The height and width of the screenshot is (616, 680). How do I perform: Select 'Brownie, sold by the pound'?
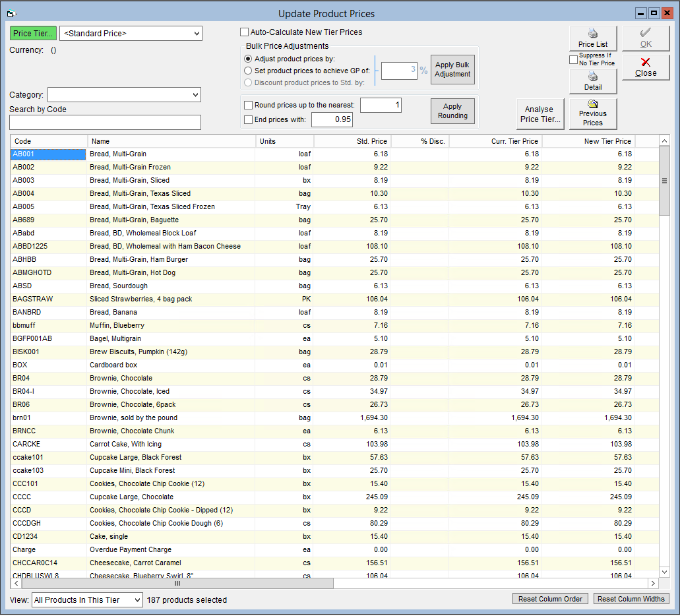click(334, 417)
